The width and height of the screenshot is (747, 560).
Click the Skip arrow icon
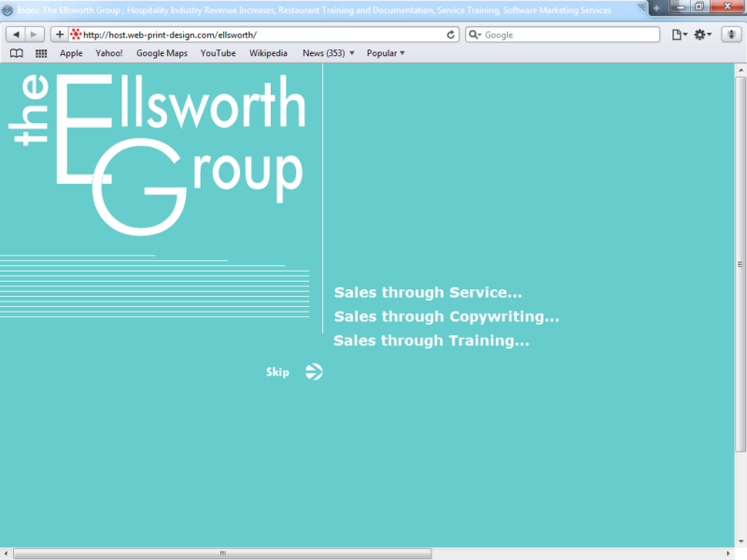(314, 371)
